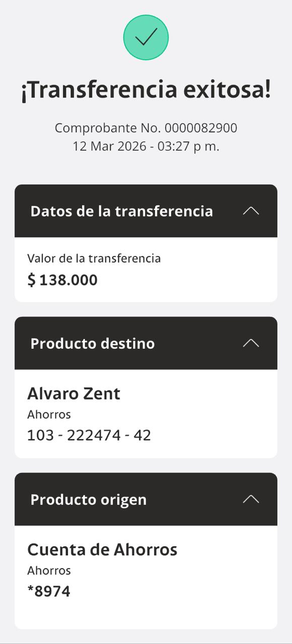Click the collapse chevron on Datos de la transferencia

pos(252,211)
